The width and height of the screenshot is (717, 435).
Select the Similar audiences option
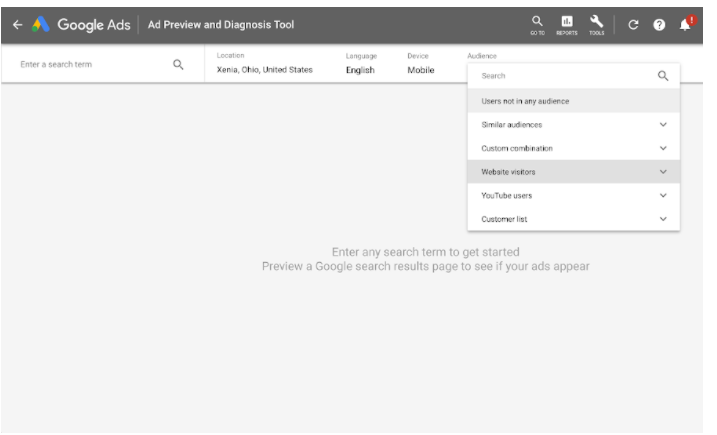click(x=573, y=124)
